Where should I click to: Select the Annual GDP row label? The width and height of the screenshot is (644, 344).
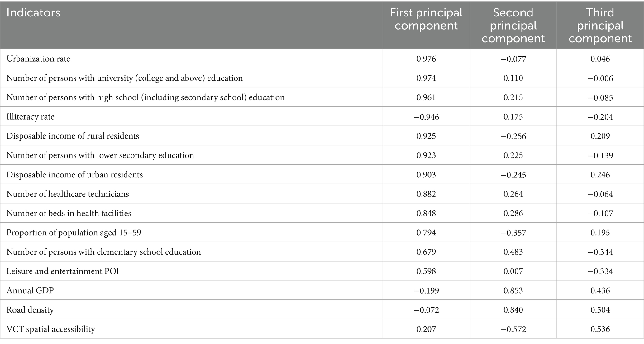[30, 290]
